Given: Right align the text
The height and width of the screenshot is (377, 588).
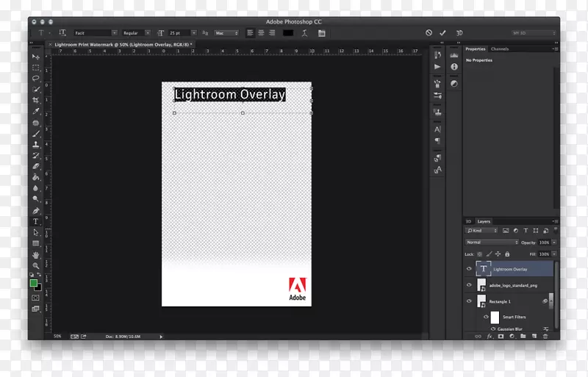Looking at the screenshot, I should (x=272, y=33).
